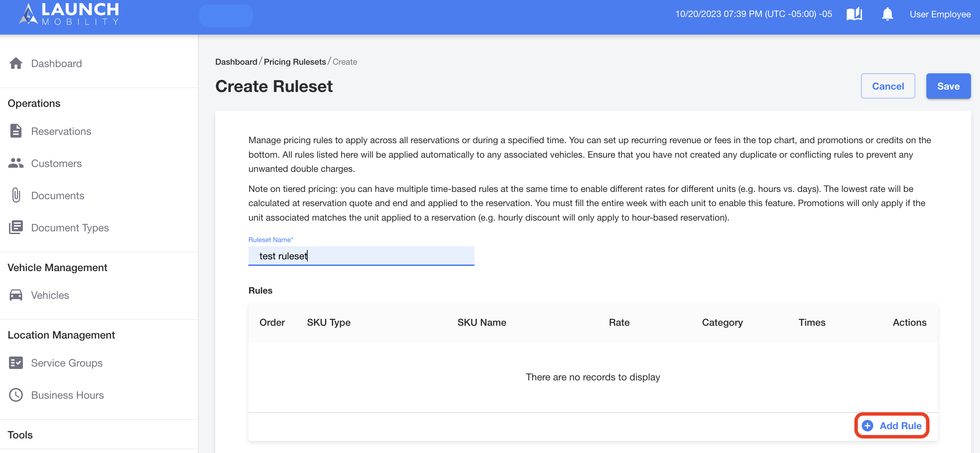Open the documentation book icon
This screenshot has height=453, width=980.
pos(854,14)
